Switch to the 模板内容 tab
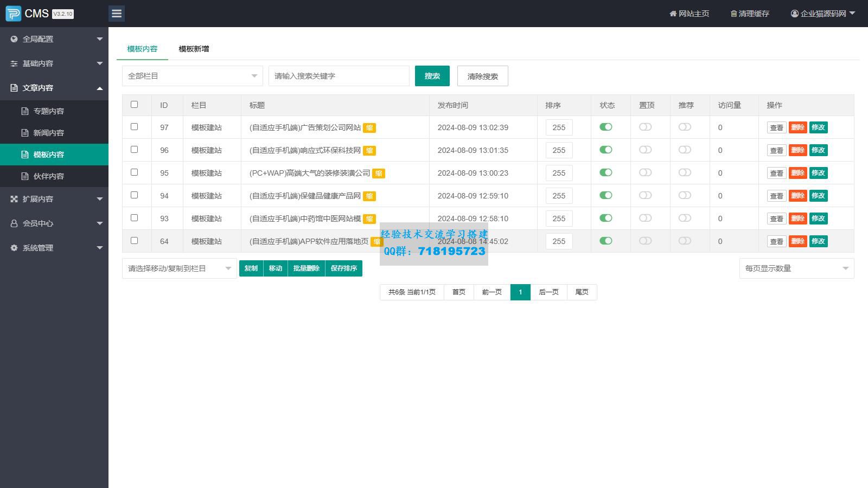 (x=142, y=49)
